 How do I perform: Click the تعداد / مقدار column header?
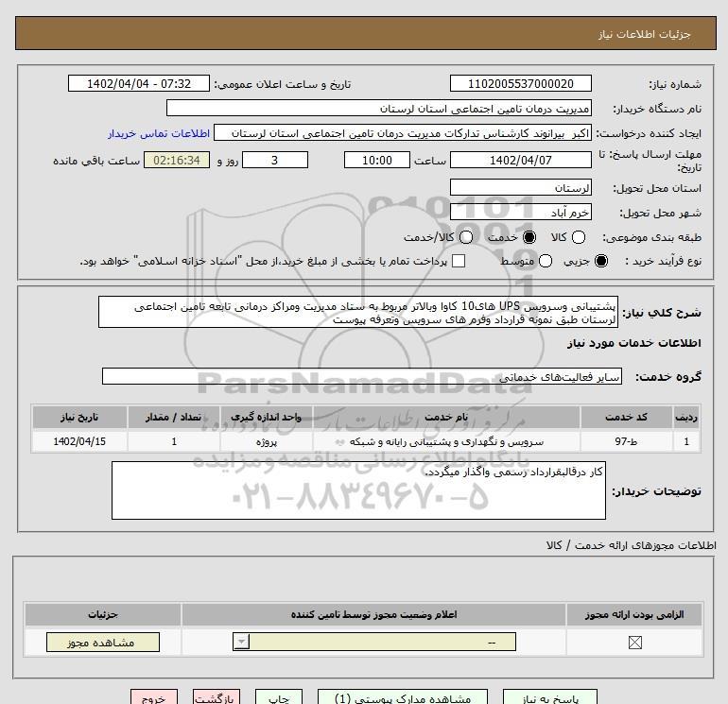click(174, 417)
